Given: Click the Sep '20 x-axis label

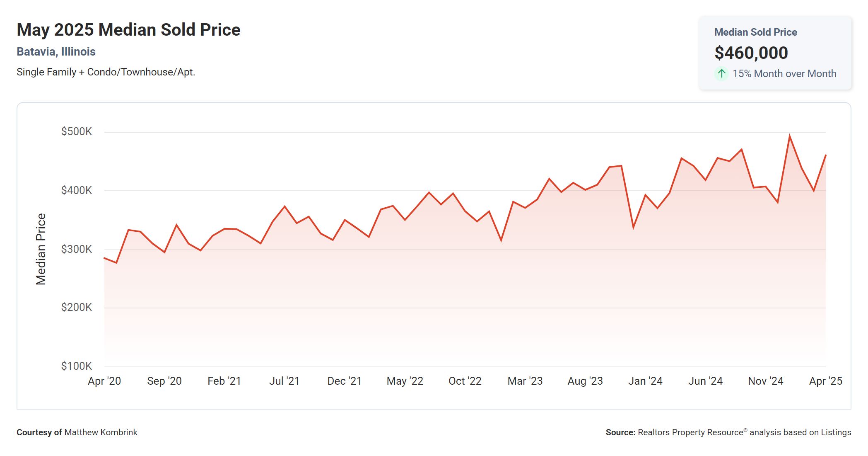Looking at the screenshot, I should pos(164,381).
